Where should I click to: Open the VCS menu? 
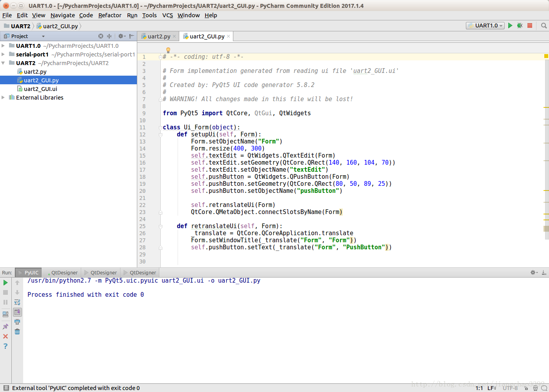(x=167, y=15)
